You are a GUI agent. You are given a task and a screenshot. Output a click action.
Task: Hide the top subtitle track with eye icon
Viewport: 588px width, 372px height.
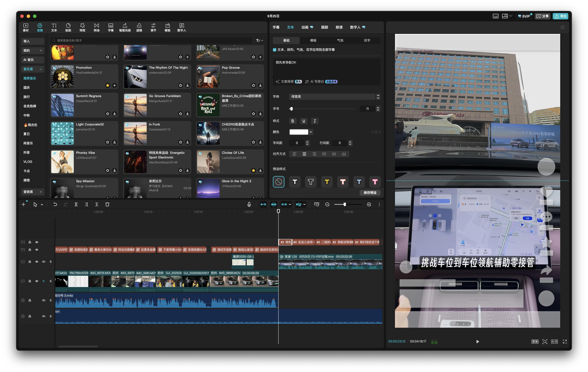[x=37, y=242]
